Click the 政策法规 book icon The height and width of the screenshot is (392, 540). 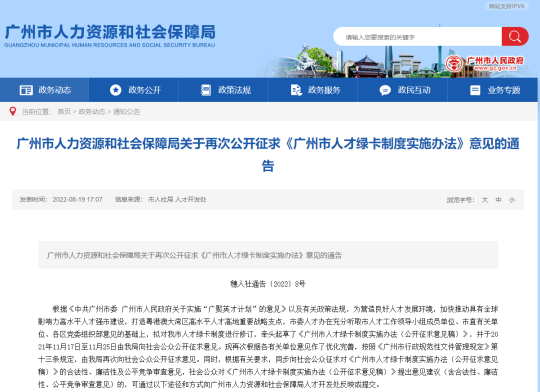coord(206,90)
